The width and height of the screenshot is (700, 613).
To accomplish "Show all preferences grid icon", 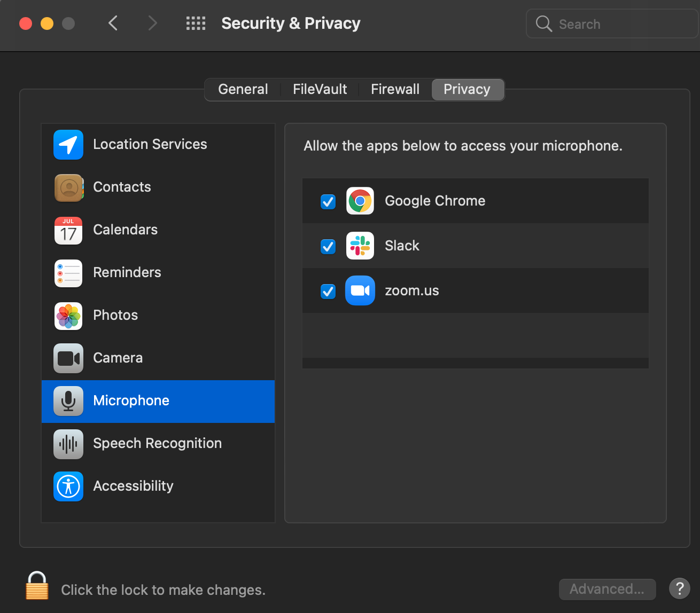I will tap(196, 23).
